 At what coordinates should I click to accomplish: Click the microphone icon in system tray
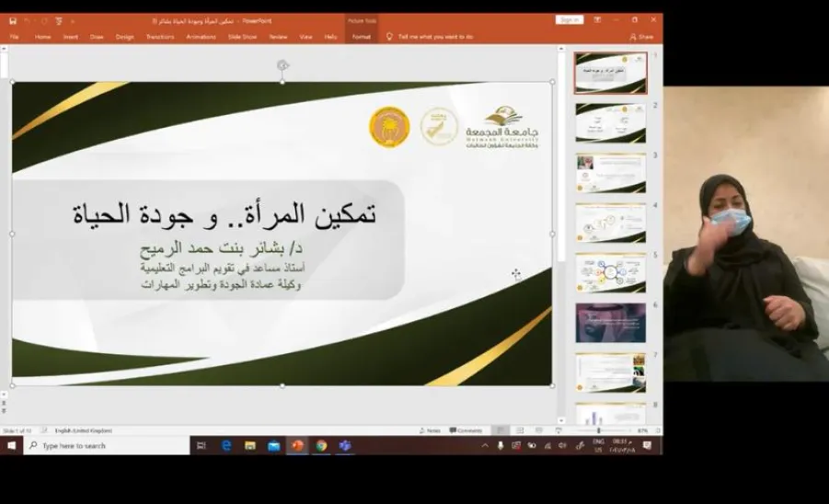(x=501, y=446)
